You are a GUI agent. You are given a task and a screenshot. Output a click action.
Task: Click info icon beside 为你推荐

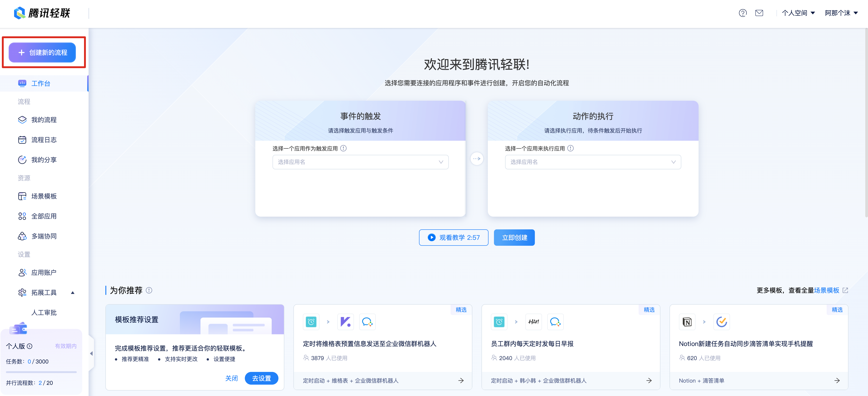coord(149,291)
